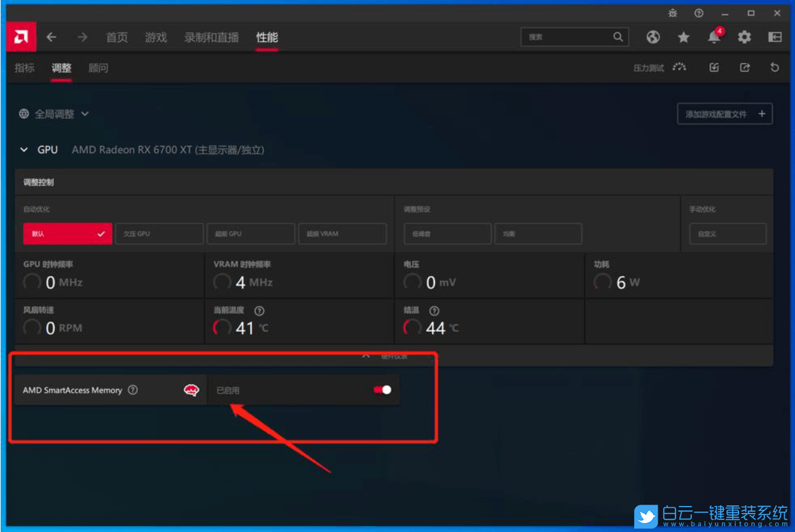Open the 全局调整 dropdown
795x532 pixels.
[54, 114]
